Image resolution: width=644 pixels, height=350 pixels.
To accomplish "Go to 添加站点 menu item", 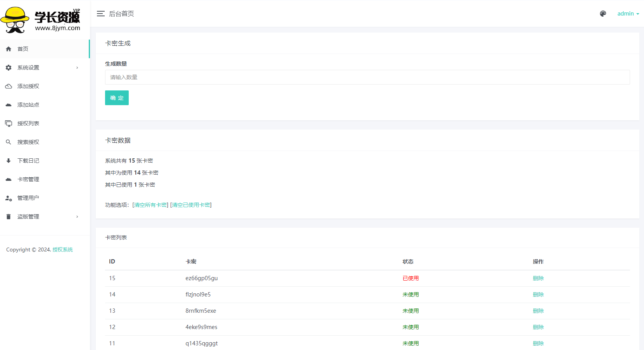I will [28, 105].
